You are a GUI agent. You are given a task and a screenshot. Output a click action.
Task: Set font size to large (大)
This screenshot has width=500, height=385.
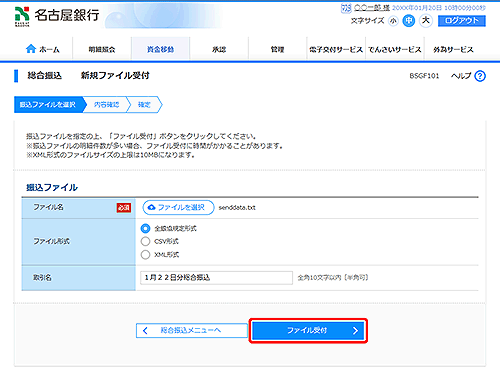(426, 21)
